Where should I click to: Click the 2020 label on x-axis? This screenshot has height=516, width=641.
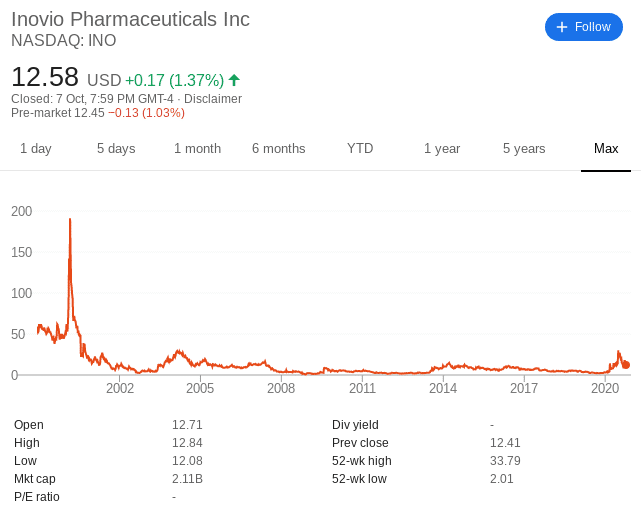tap(605, 388)
